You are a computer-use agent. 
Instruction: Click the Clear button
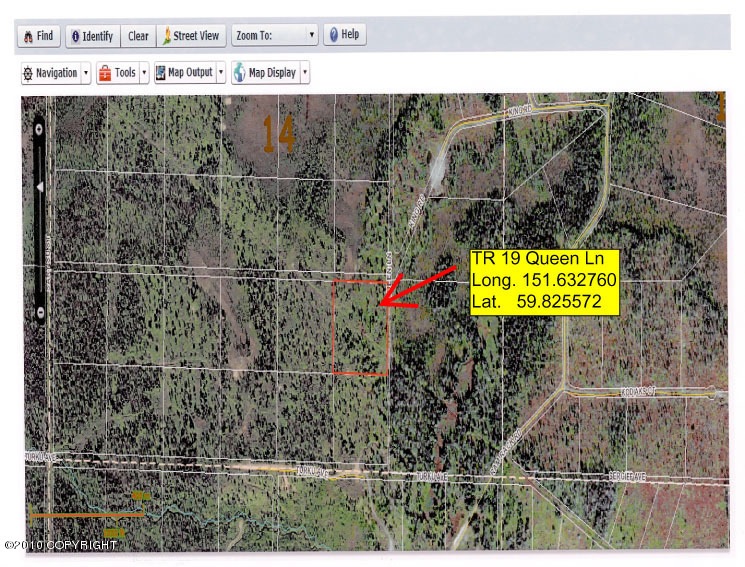(x=138, y=36)
